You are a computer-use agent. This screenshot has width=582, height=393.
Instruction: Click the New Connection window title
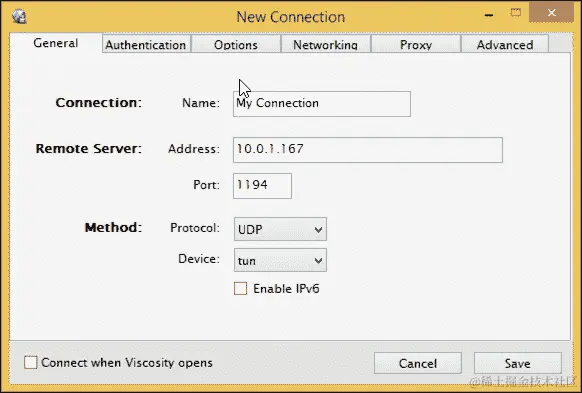[291, 17]
